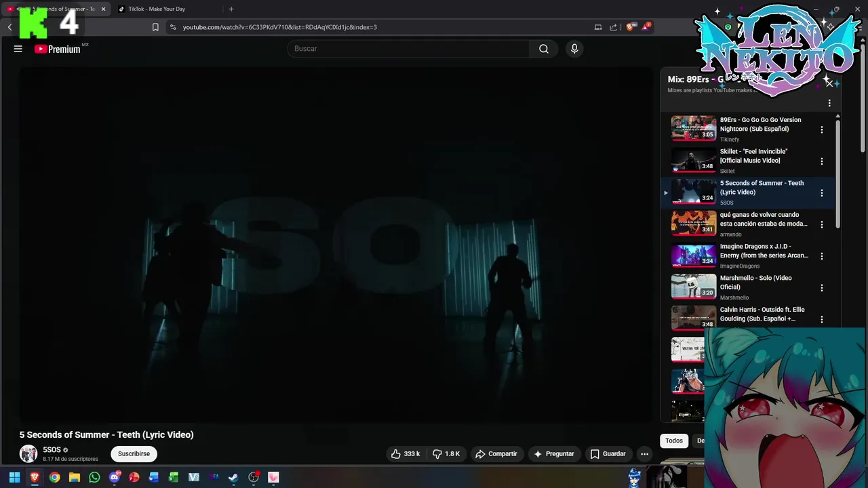Screen dimensions: 868x488
Task: Subscribe with the Suscribirse button
Action: [x=134, y=453]
